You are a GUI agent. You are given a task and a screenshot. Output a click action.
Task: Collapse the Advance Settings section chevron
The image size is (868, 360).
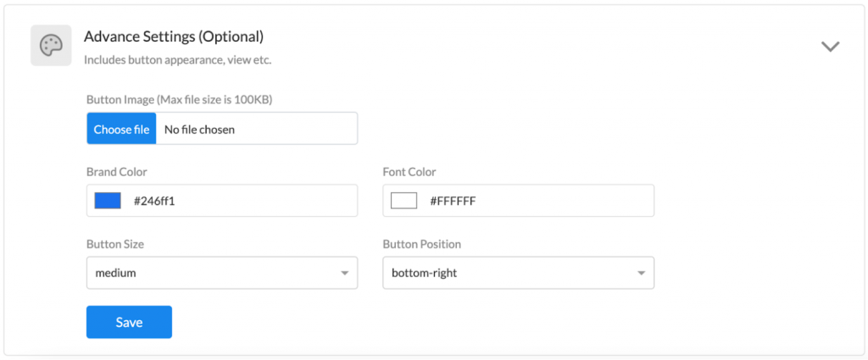(830, 47)
